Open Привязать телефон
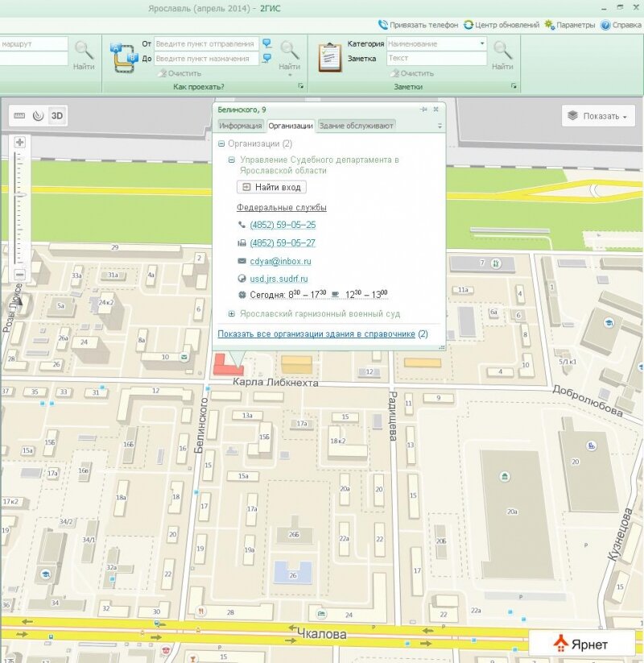This screenshot has width=644, height=663. point(418,25)
